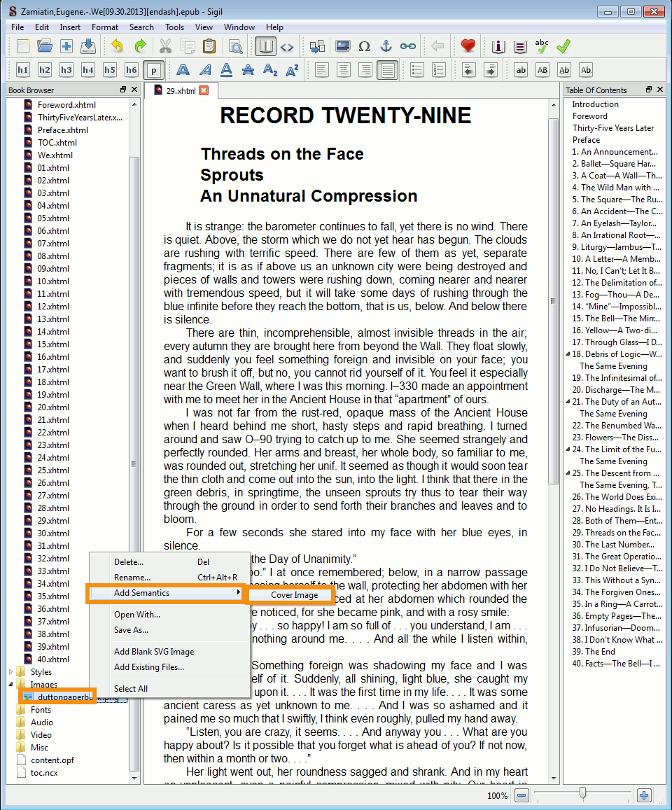Click the zoom in plus button
The height and width of the screenshot is (810, 672).
click(x=644, y=795)
